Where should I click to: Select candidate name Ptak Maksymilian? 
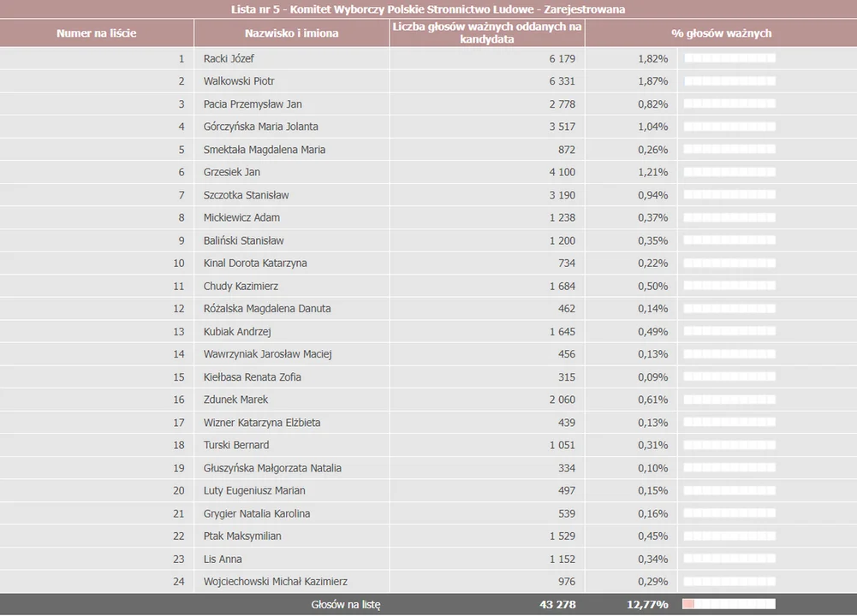pyautogui.click(x=242, y=536)
